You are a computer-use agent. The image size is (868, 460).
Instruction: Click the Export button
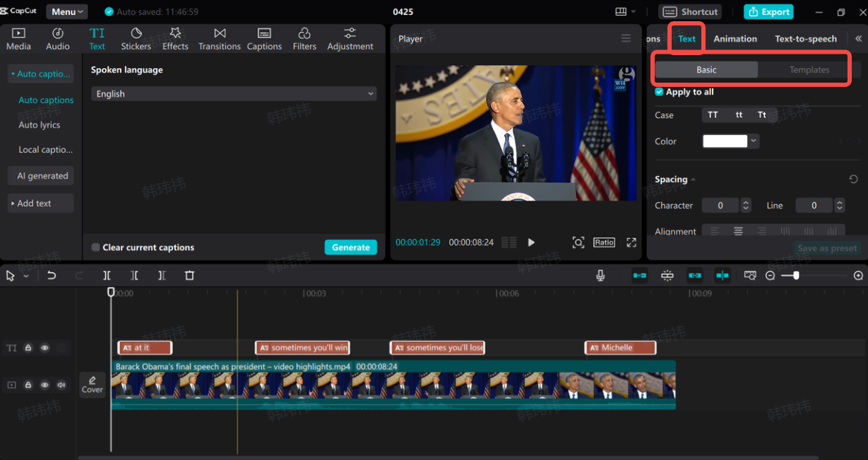[x=768, y=11]
